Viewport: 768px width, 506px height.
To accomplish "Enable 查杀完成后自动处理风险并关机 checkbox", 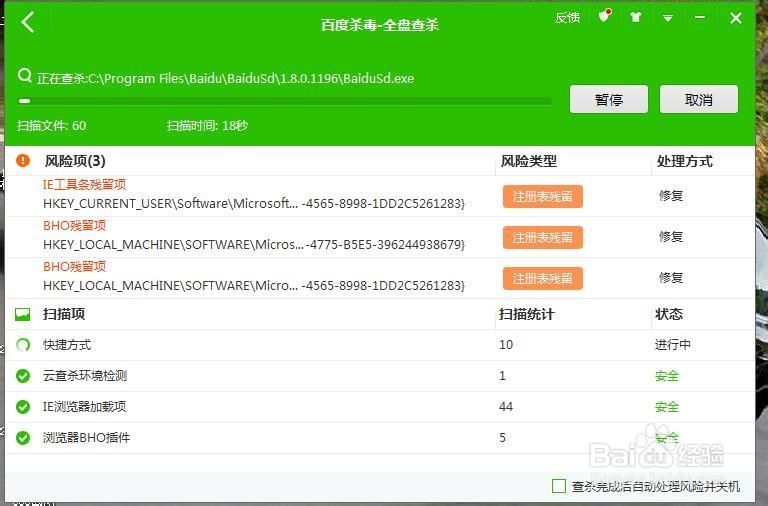I will (x=559, y=486).
